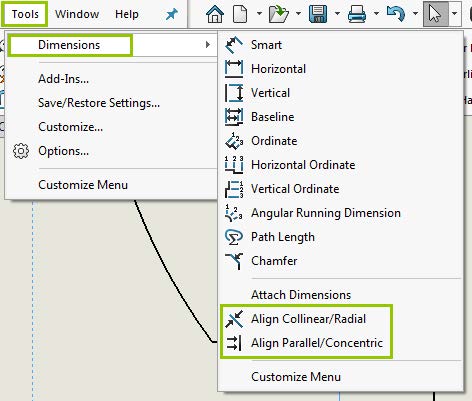Viewport: 472px width, 401px height.
Task: Open the Window menu
Action: pos(77,14)
